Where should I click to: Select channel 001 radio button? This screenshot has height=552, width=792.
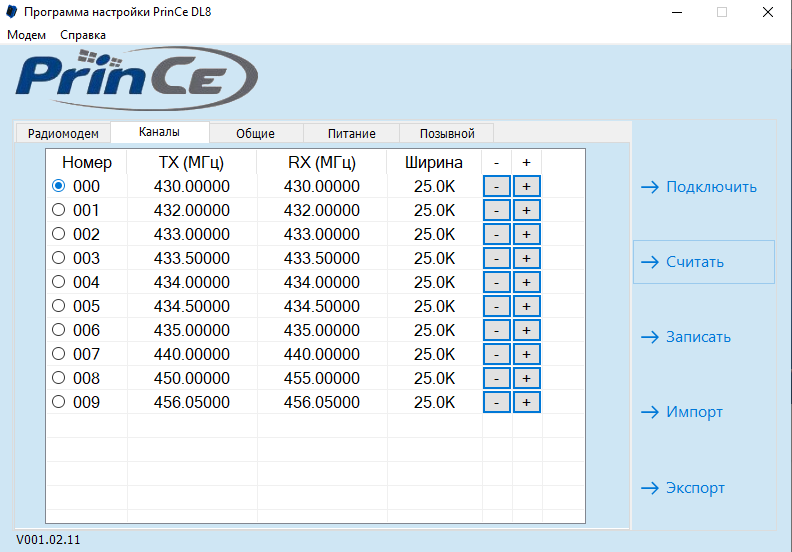point(59,210)
